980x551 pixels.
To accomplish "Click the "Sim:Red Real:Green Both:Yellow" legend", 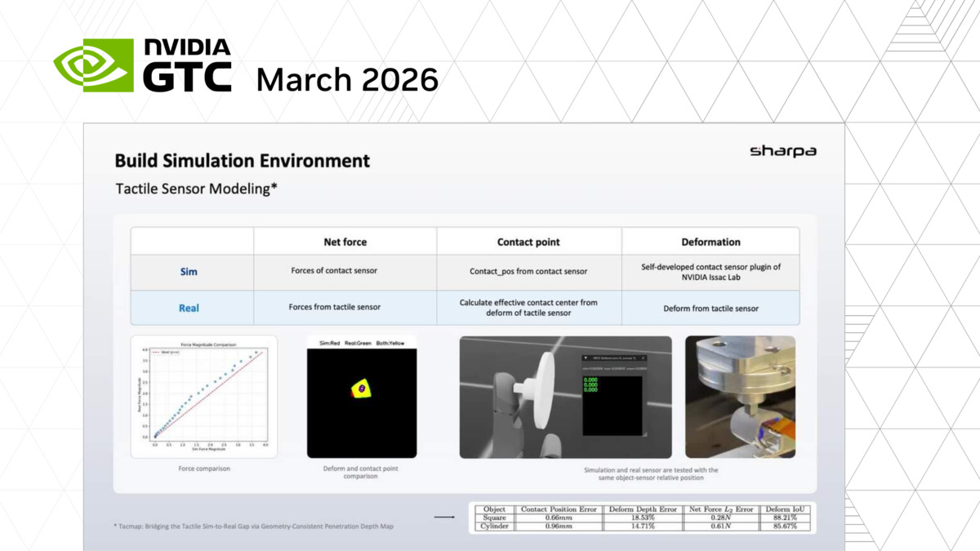I will 362,342.
